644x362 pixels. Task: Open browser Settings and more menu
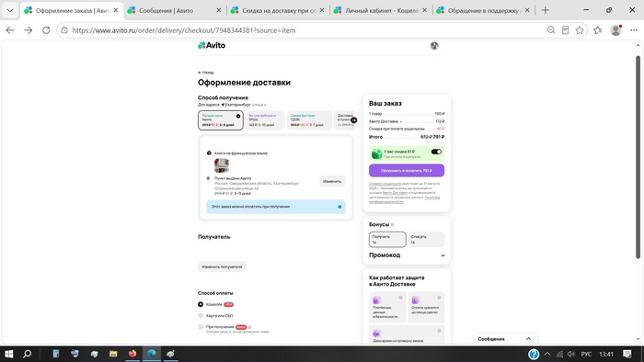click(634, 30)
